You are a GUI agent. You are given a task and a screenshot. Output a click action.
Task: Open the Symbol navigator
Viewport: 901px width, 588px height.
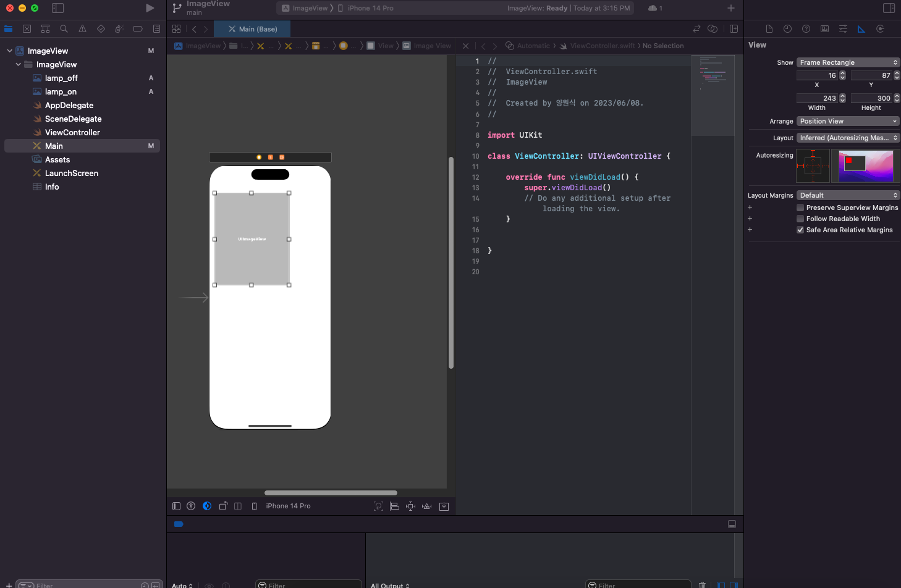pos(45,29)
